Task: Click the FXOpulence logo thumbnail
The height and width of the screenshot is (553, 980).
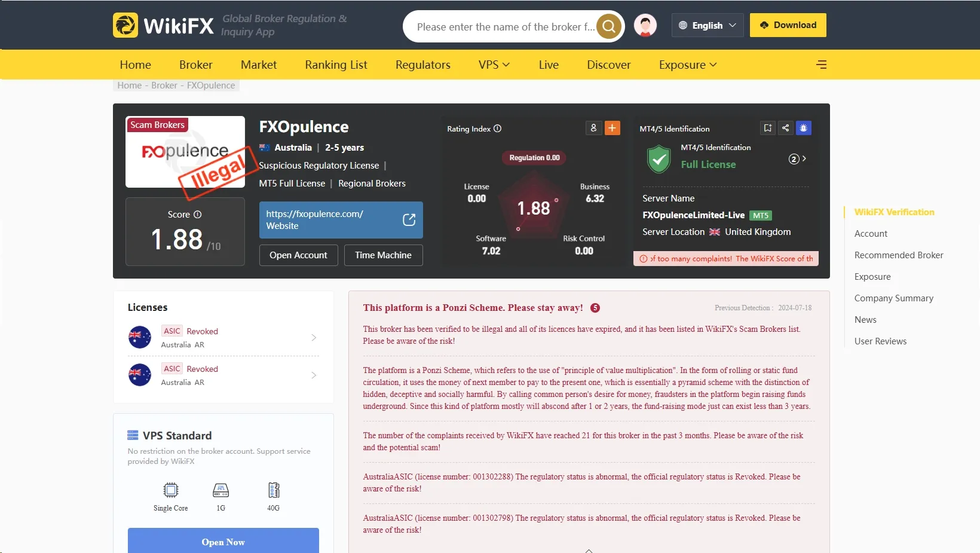Action: pos(185,152)
